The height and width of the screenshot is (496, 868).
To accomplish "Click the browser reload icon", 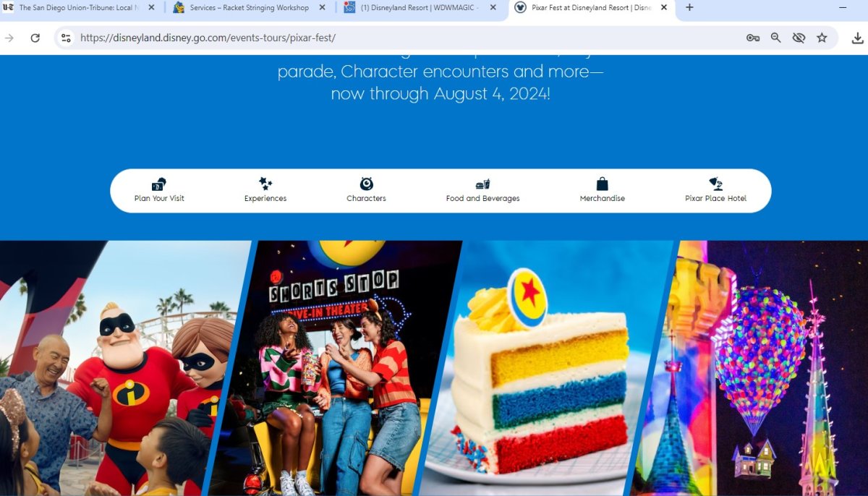I will [35, 38].
